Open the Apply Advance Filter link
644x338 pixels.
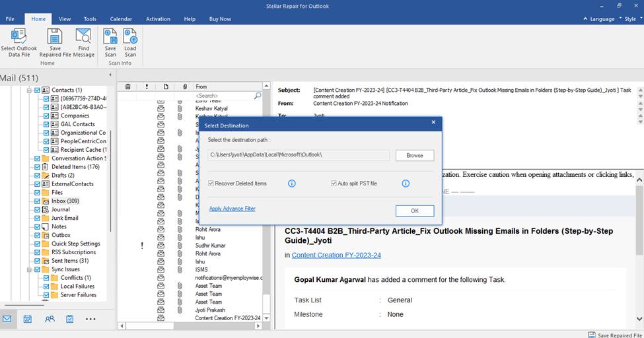(x=232, y=209)
